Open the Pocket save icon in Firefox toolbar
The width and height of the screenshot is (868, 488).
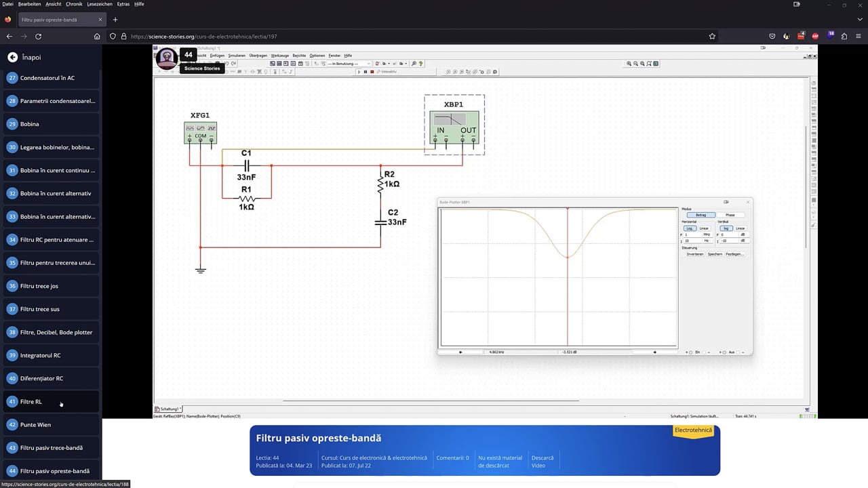tap(772, 36)
